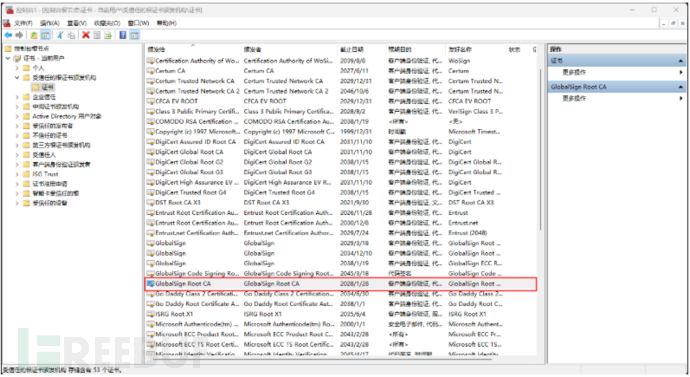Open the 窗口(W) menu
The width and height of the screenshot is (690, 377).
(139, 23)
